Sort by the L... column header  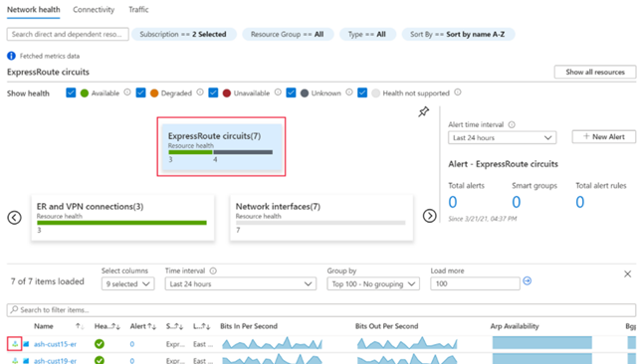(201, 326)
